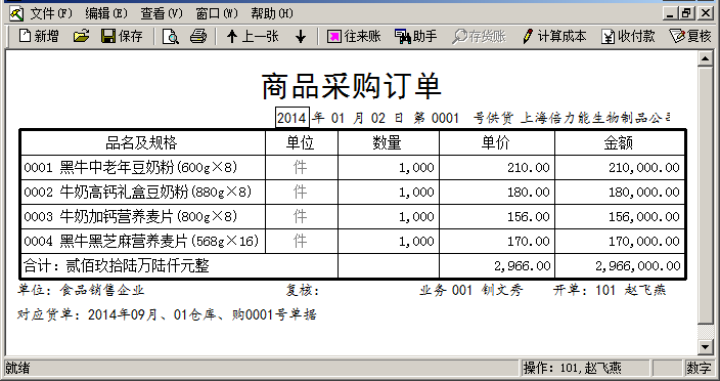Click the vertical scrollbar down arrow
This screenshot has height=381, width=720.
pos(705,347)
